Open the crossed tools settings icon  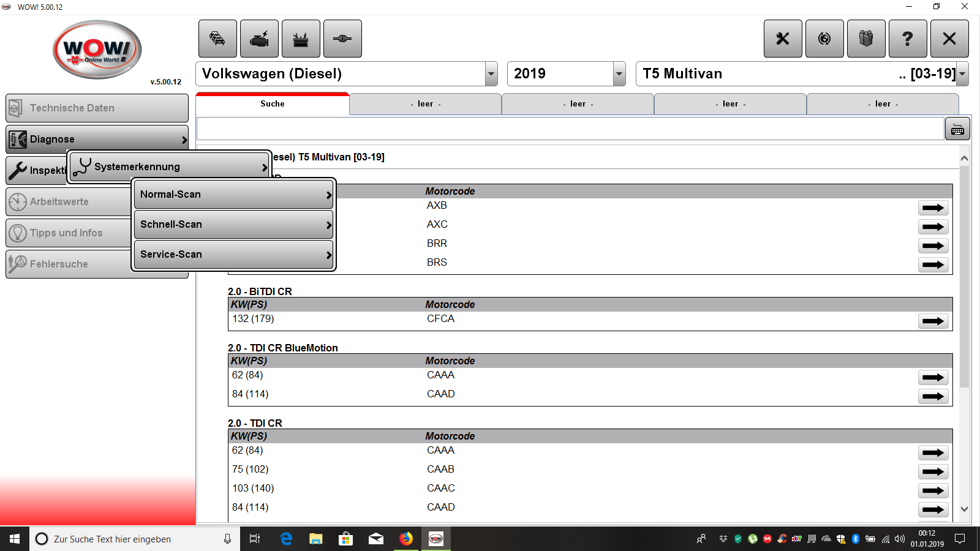coord(783,39)
